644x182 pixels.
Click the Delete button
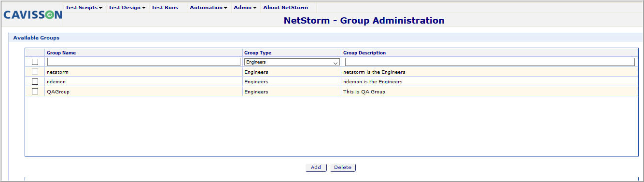(x=343, y=168)
